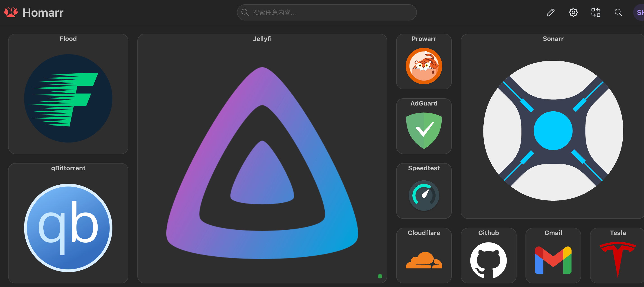Open the board switcher icon in header
644x287 pixels.
pyautogui.click(x=595, y=12)
